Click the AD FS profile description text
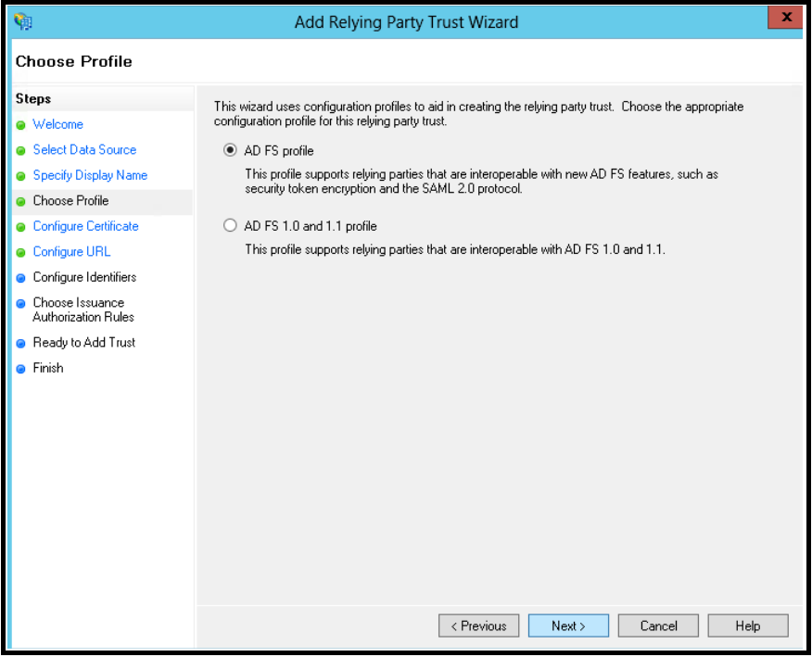The height and width of the screenshot is (657, 812). 482,182
